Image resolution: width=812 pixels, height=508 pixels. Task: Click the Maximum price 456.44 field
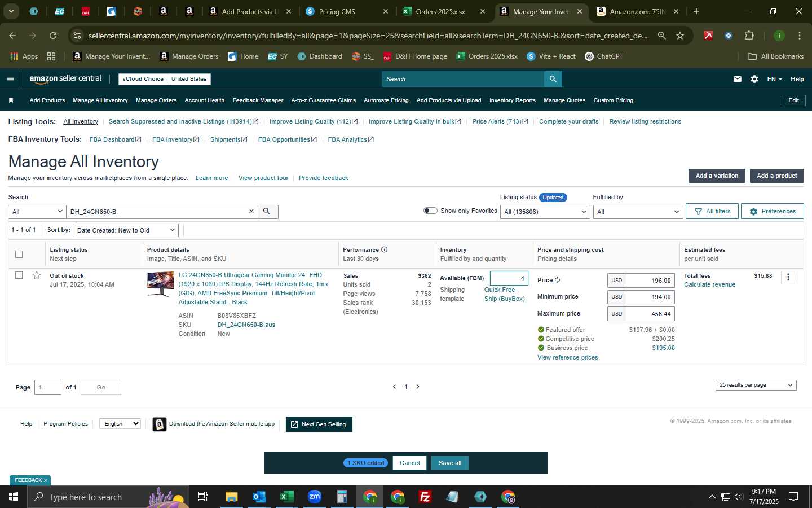tap(650, 314)
